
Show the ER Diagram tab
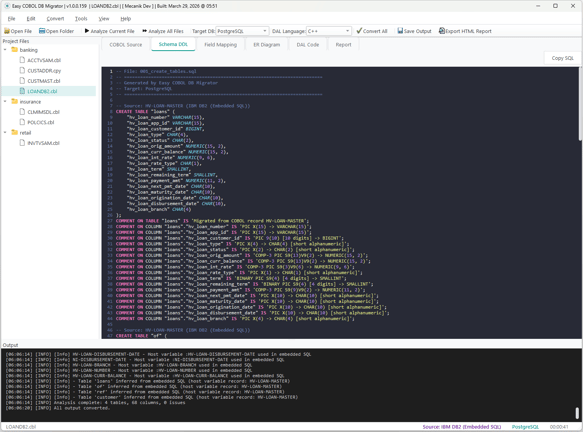click(x=267, y=45)
